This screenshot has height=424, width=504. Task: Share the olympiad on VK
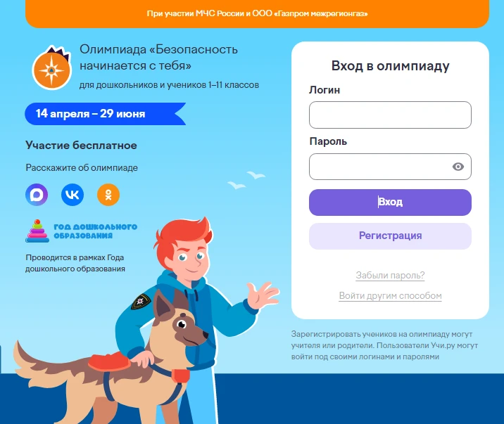pos(73,195)
